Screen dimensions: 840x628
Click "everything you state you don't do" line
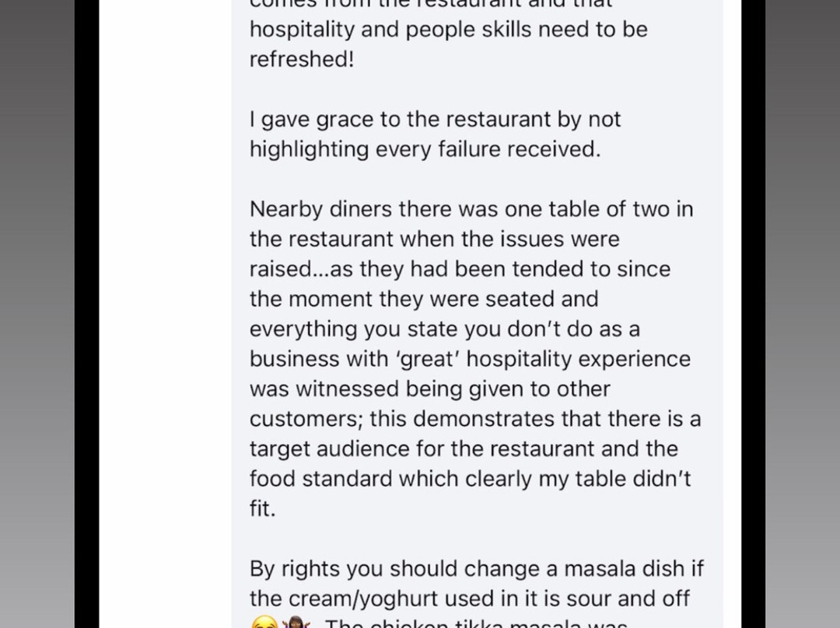[444, 330]
